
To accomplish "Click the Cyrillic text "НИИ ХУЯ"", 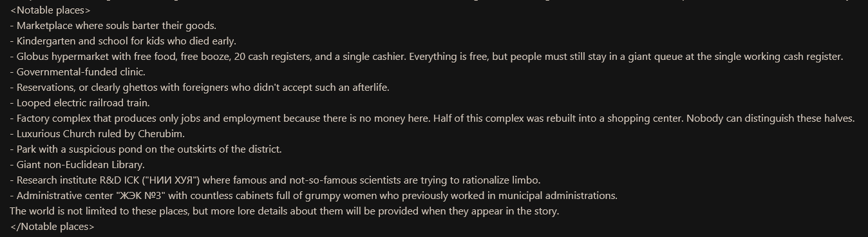I will (x=172, y=180).
